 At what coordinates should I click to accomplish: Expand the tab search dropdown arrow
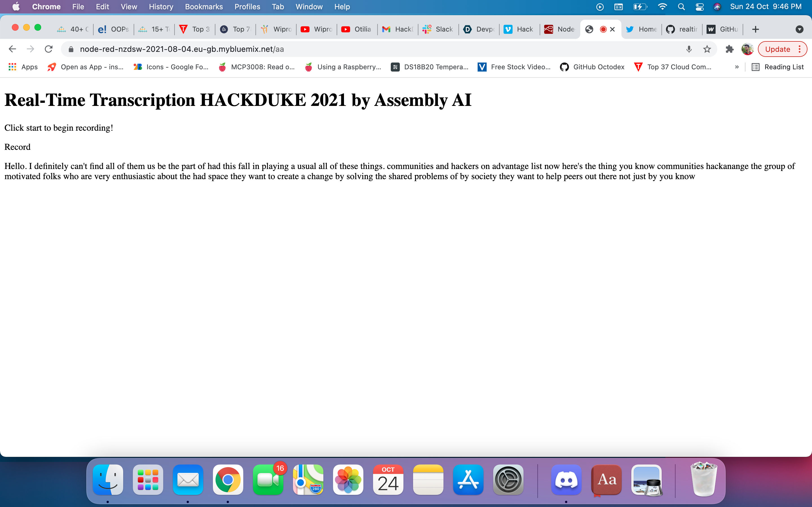coord(799,30)
